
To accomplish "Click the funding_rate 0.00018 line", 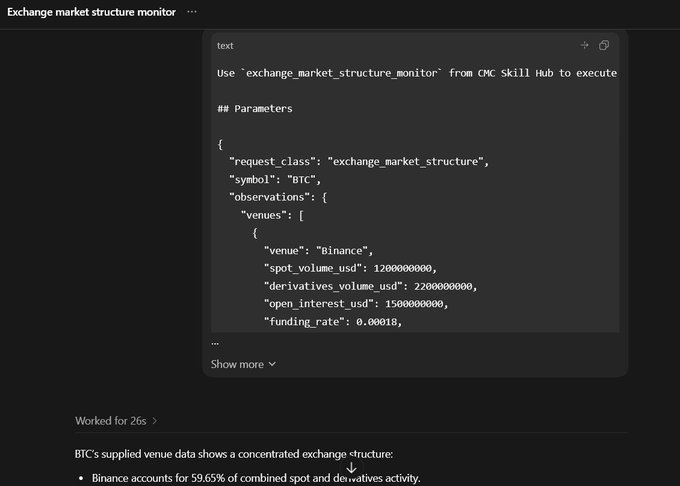I will tap(333, 322).
